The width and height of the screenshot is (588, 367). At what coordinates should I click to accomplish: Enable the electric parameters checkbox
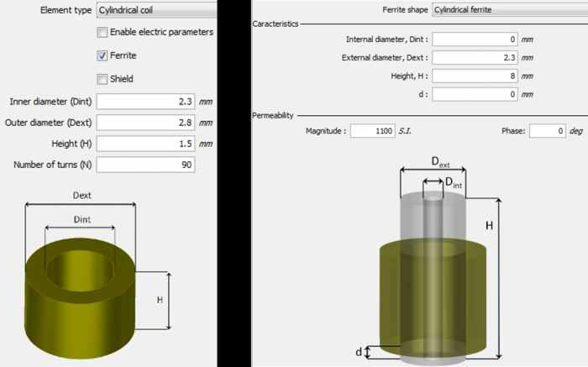tap(102, 32)
